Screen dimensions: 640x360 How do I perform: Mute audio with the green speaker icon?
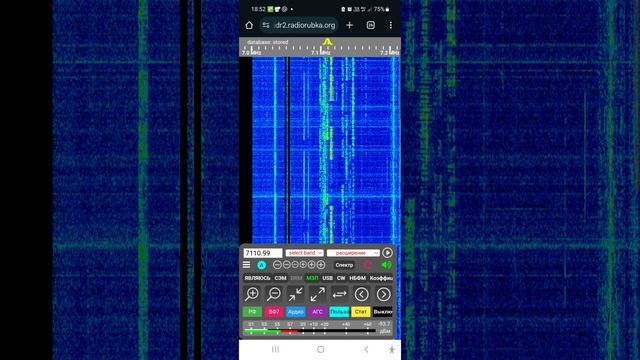(386, 265)
